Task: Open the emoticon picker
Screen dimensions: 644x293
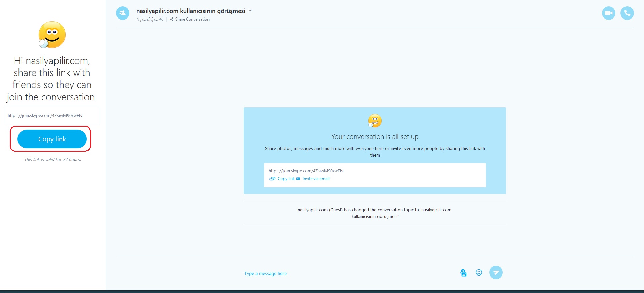Action: click(479, 272)
